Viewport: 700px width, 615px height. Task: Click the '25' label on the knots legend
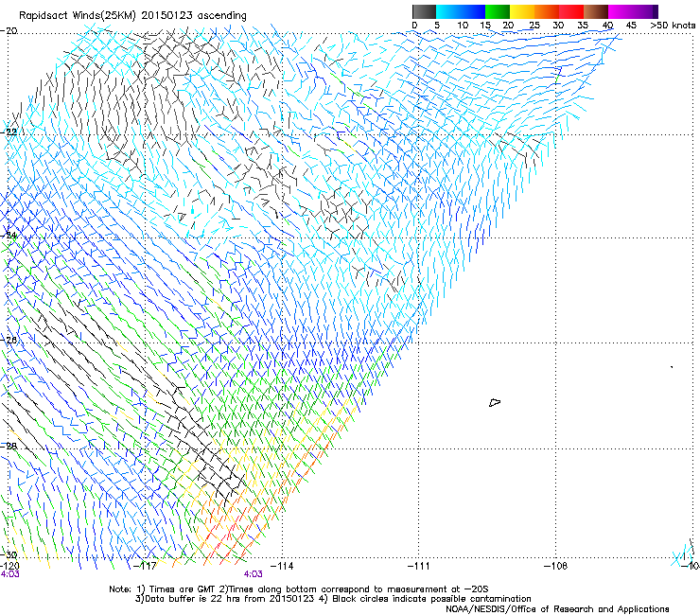pyautogui.click(x=534, y=26)
